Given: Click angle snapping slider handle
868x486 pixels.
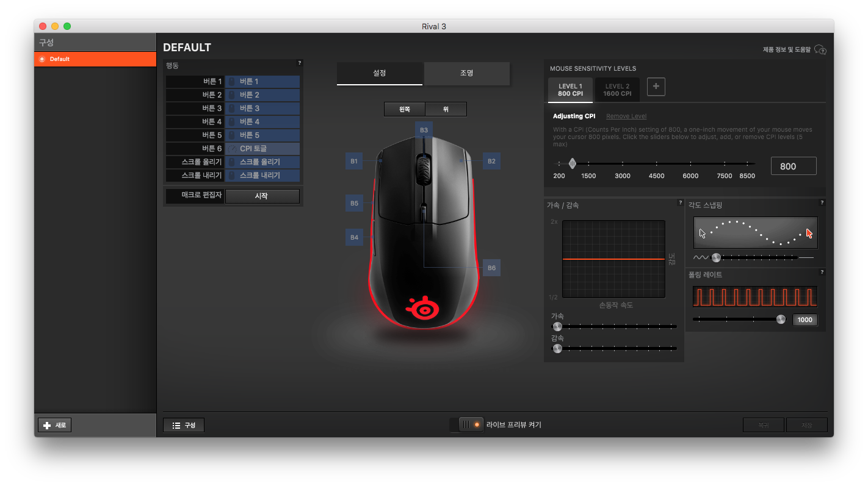Looking at the screenshot, I should [x=716, y=258].
